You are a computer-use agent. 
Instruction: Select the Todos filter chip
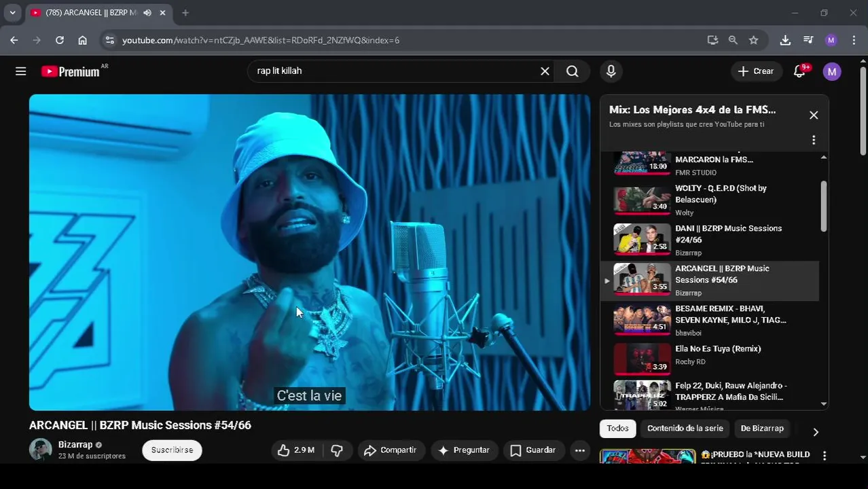coord(617,429)
